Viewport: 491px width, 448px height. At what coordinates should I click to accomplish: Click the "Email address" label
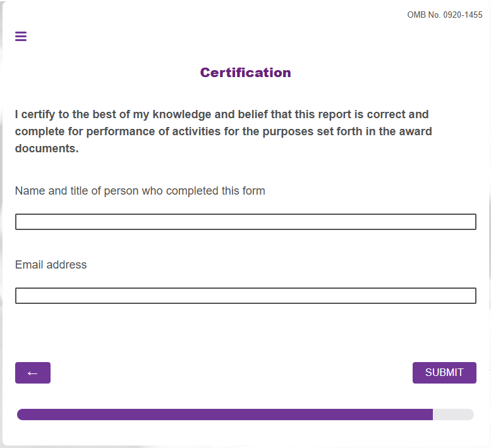(51, 265)
